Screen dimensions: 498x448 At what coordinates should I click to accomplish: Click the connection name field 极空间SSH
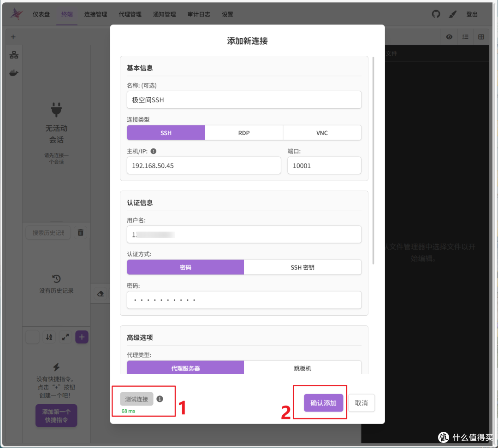click(x=244, y=100)
